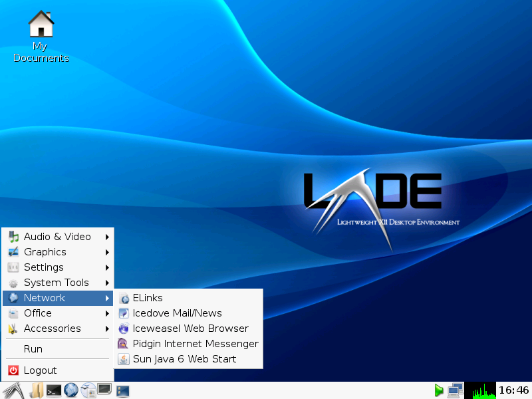Open Icedove Mail/News
Screen dimensions: 532x399
(x=188, y=313)
